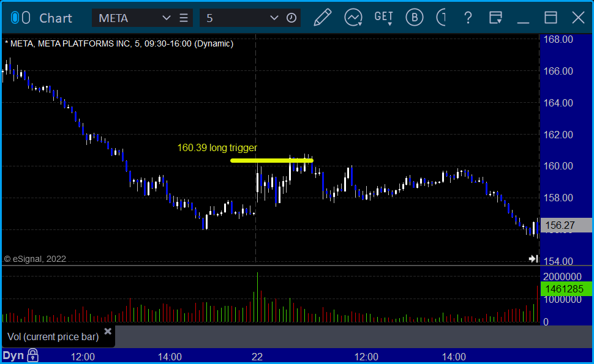Open help with the question mark
The height and width of the screenshot is (364, 594).
pyautogui.click(x=468, y=18)
